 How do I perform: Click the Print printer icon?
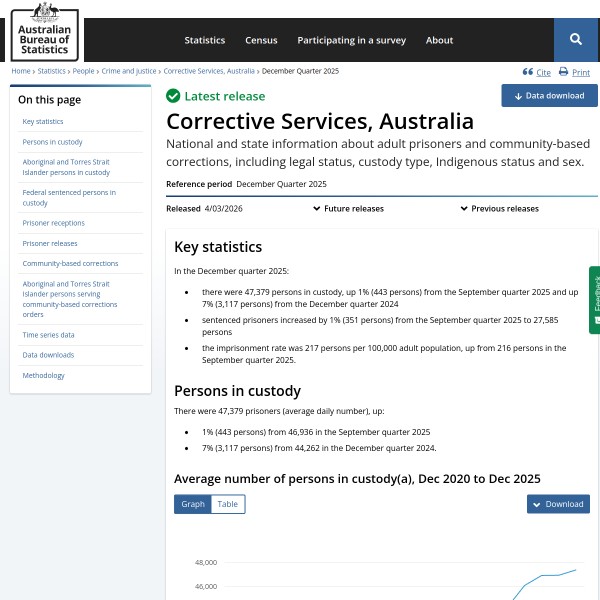coord(563,72)
